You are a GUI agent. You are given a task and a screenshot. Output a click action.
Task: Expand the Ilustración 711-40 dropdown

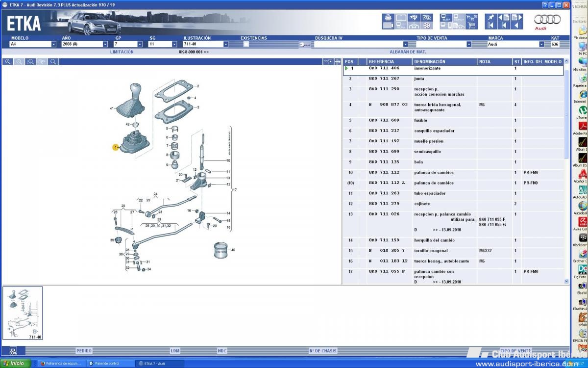pyautogui.click(x=226, y=44)
